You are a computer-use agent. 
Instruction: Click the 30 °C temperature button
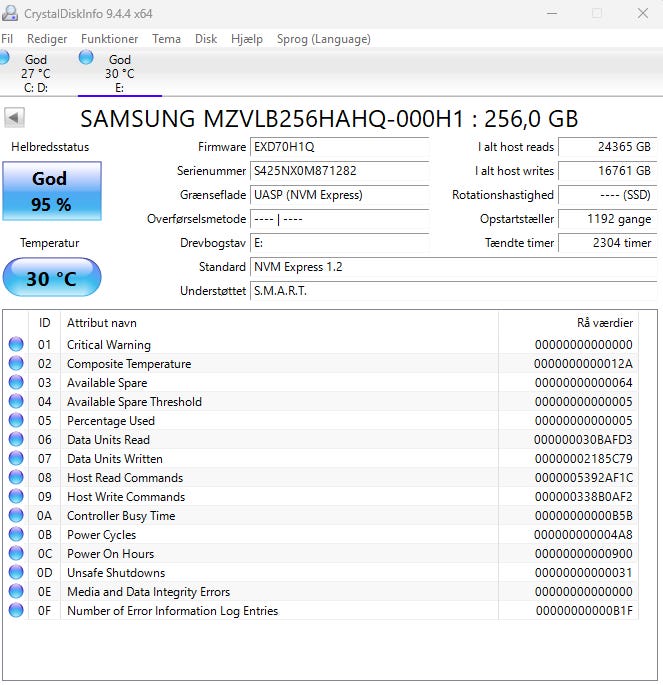tap(51, 278)
